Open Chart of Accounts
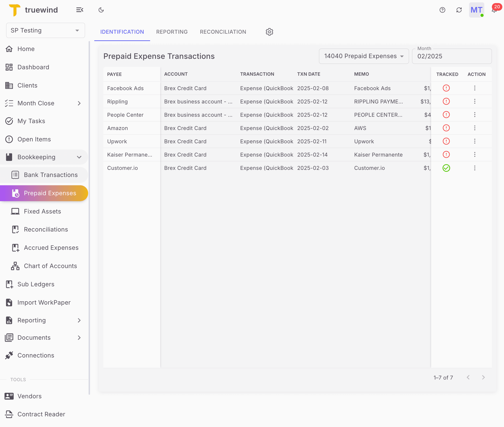This screenshot has height=427, width=504. pyautogui.click(x=50, y=266)
